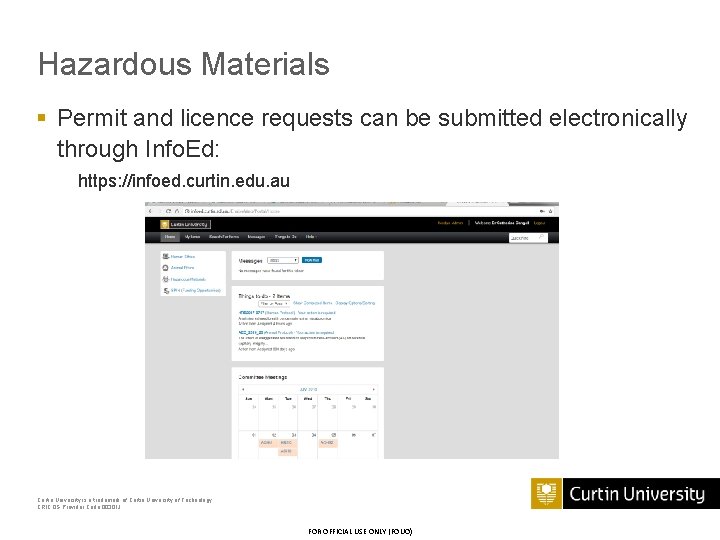Open the My Items menu
This screenshot has height=540, width=720.
point(192,236)
